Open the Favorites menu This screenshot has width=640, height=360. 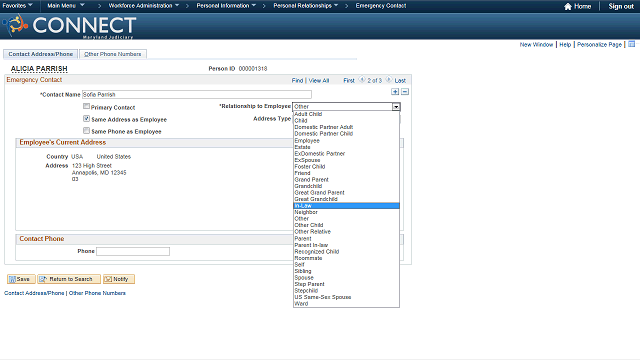click(17, 6)
